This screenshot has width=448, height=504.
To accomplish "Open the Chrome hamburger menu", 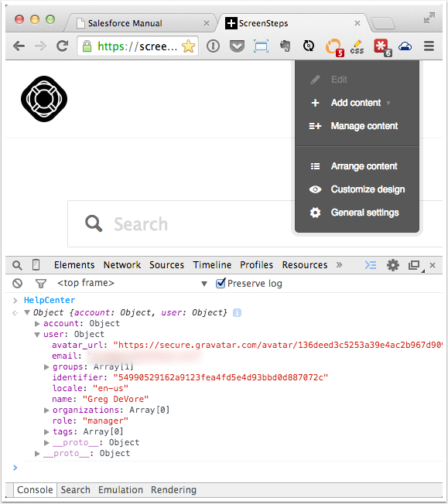I will tap(429, 46).
